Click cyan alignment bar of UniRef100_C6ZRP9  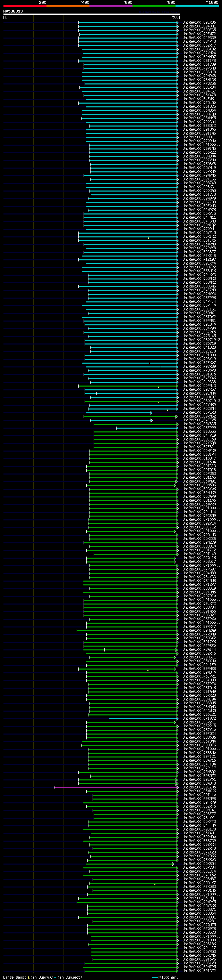[147, 428]
